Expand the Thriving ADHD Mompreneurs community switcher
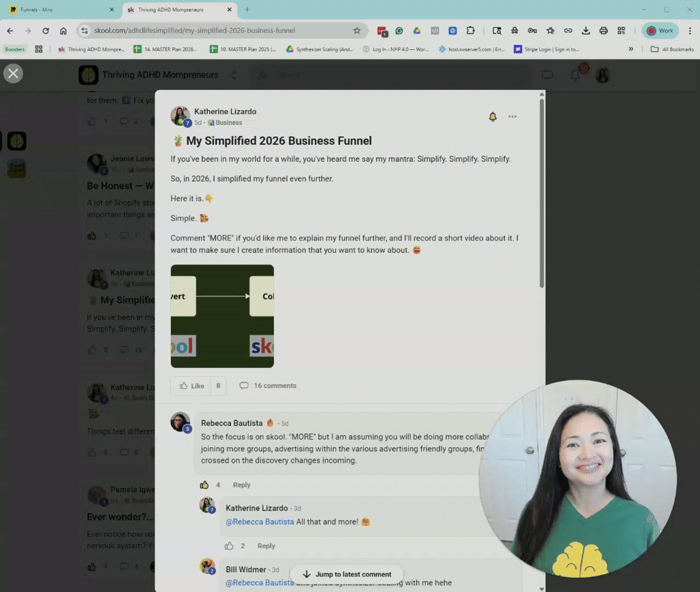The width and height of the screenshot is (700, 592). click(234, 75)
